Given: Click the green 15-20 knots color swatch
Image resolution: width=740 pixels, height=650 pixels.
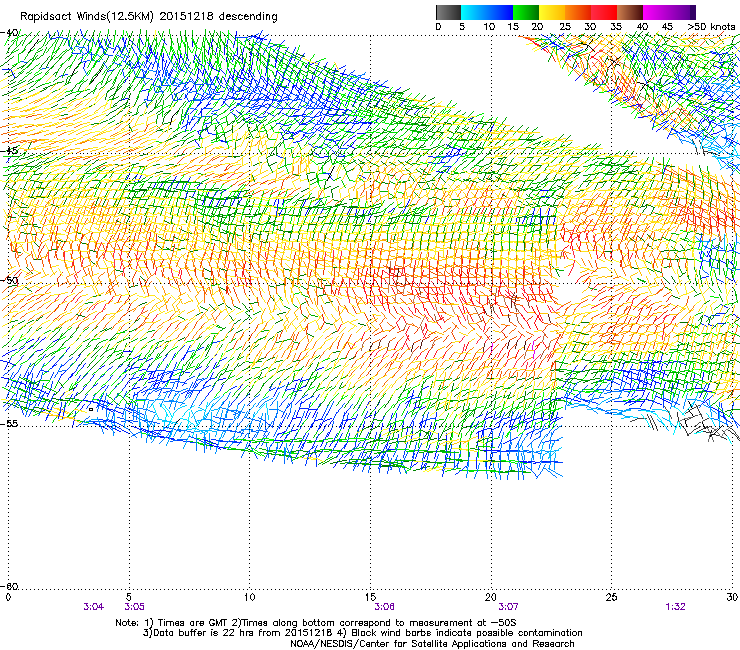Looking at the screenshot, I should (x=526, y=12).
